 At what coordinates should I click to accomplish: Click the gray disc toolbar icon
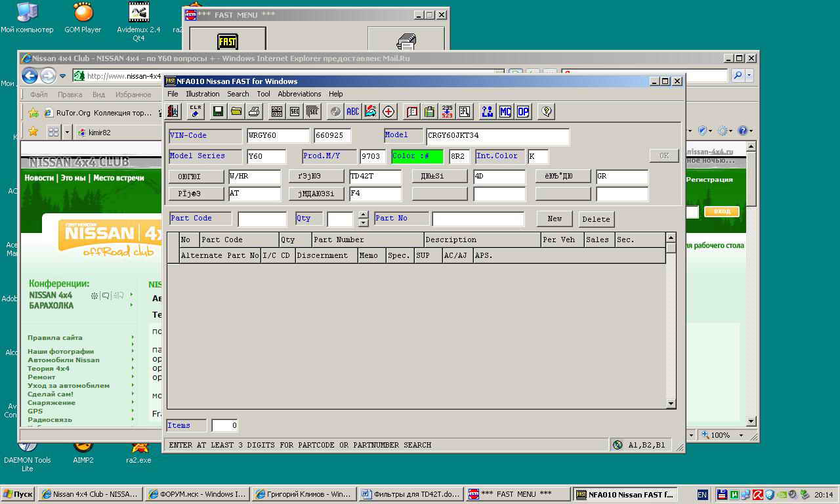click(x=335, y=112)
